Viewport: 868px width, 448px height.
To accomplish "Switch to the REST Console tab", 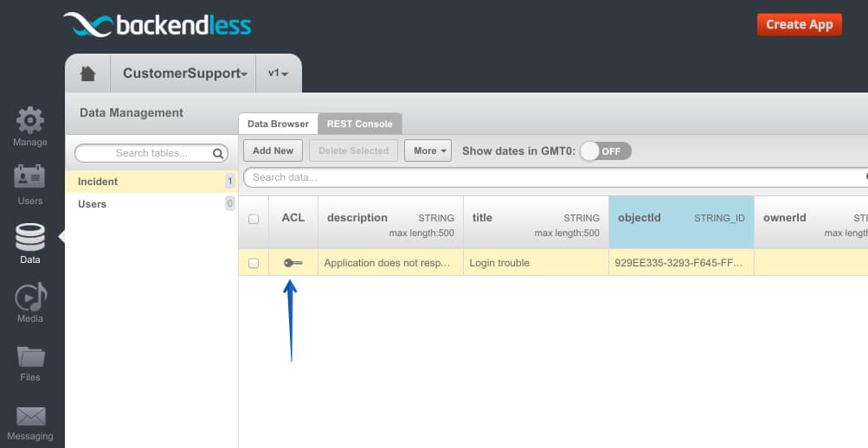I will tap(360, 124).
